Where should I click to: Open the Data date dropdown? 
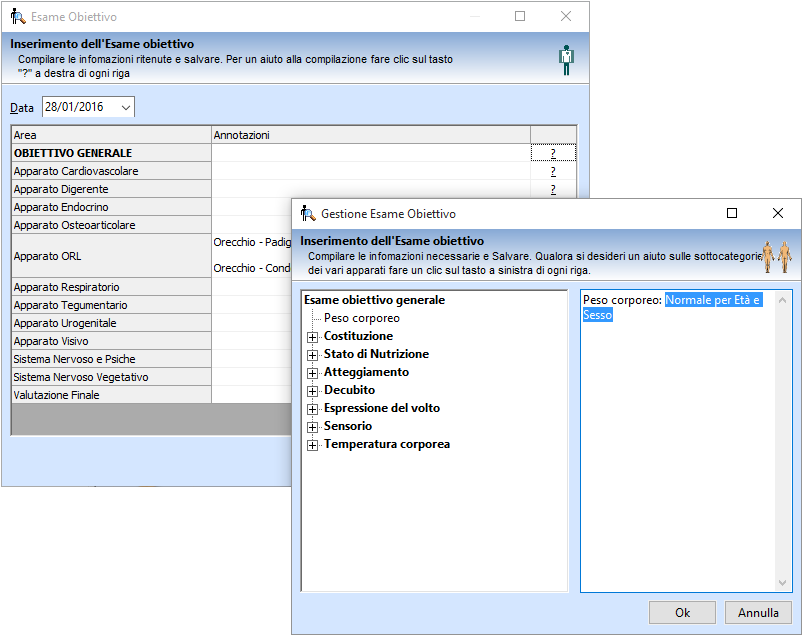point(125,108)
